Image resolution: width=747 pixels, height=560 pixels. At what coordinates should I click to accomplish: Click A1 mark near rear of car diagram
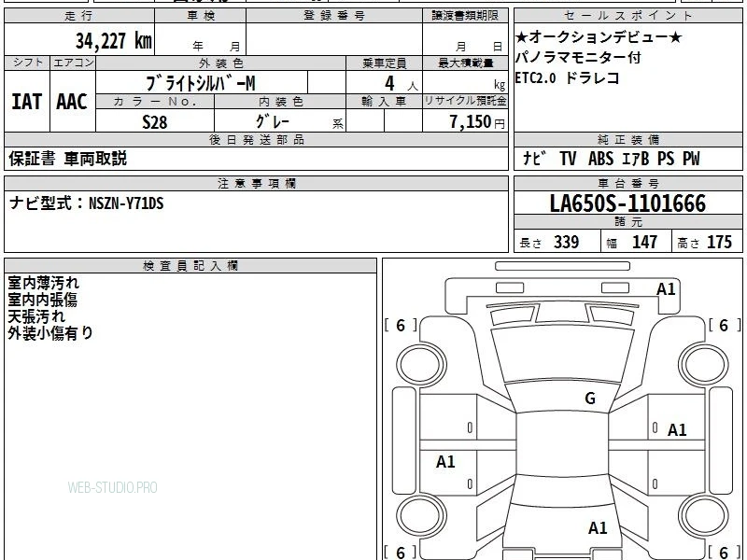click(x=598, y=527)
